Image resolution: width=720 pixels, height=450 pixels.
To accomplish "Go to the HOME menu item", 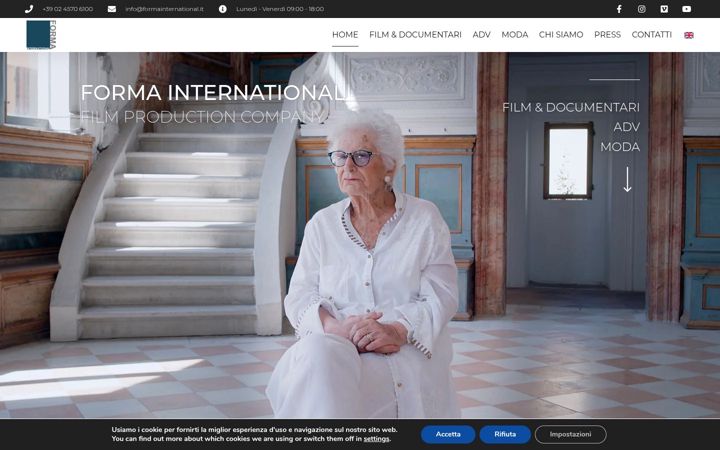I will tap(345, 34).
